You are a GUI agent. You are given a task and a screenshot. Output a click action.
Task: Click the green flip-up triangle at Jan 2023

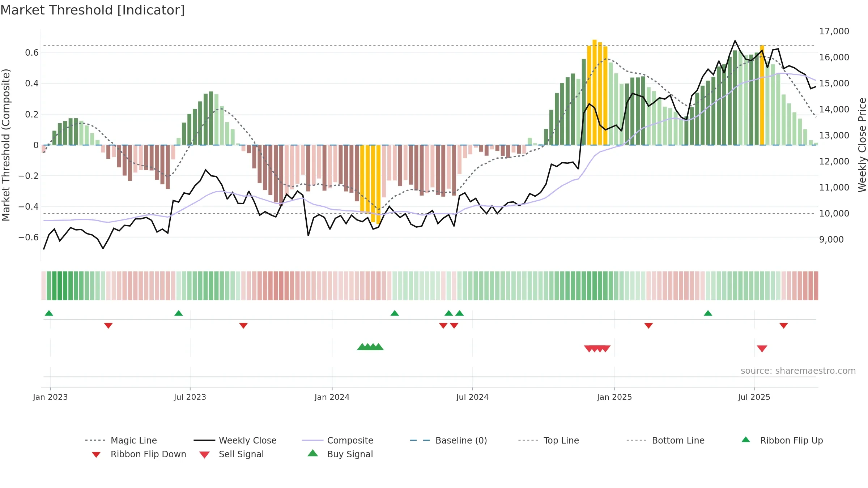[49, 313]
